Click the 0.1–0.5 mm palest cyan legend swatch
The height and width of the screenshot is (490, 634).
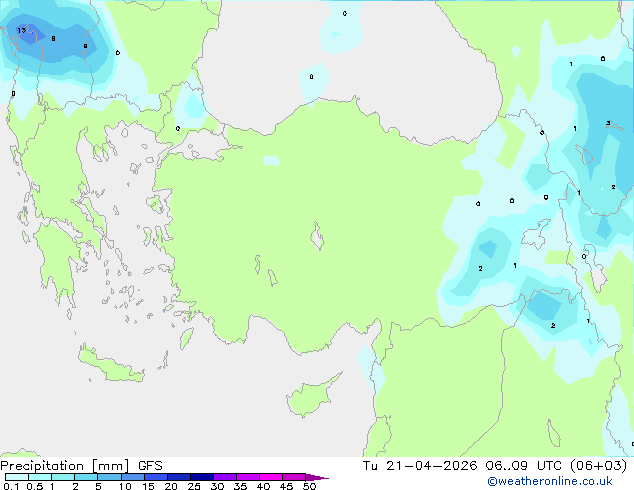[x=17, y=477]
